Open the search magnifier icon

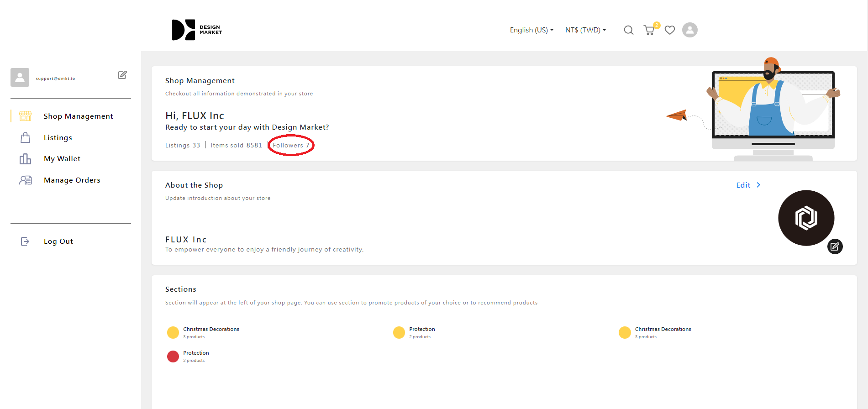click(x=628, y=30)
